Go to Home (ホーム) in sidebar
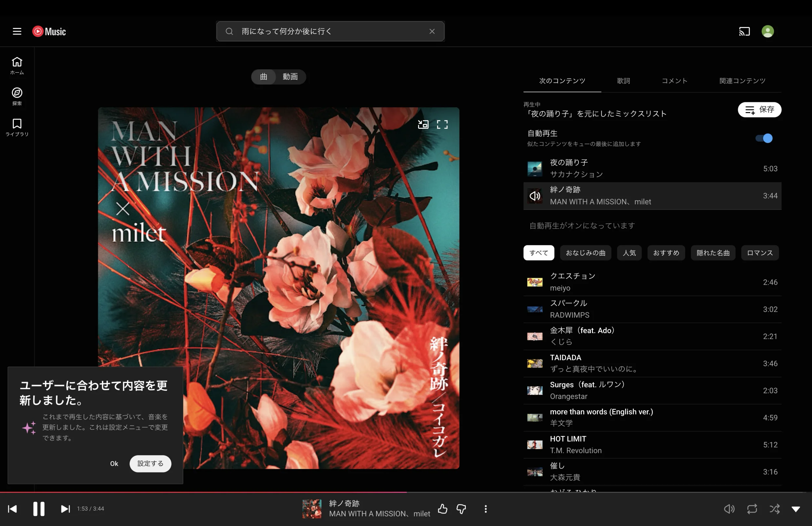The width and height of the screenshot is (812, 526). pyautogui.click(x=17, y=66)
